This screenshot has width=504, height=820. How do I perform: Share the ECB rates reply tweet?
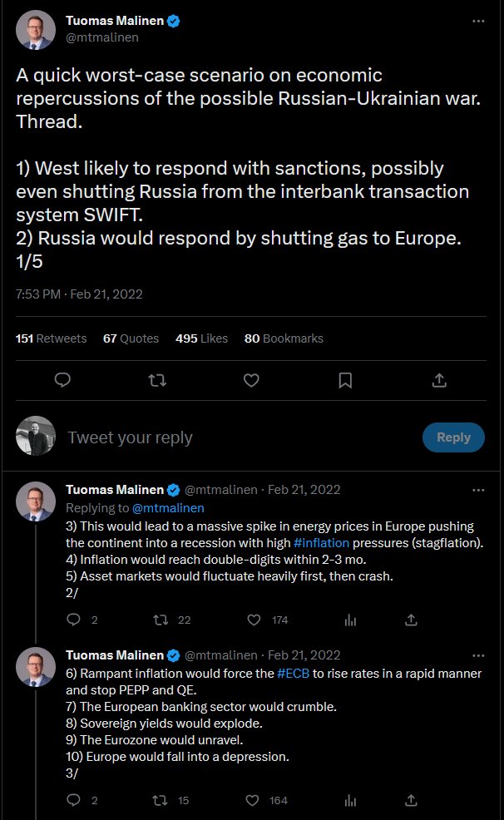click(x=410, y=800)
